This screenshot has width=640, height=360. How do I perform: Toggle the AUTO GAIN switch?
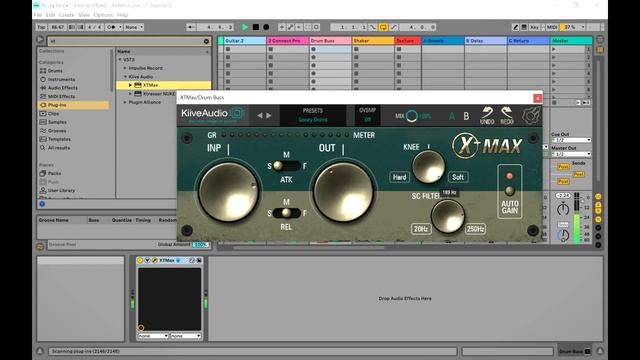click(x=509, y=191)
